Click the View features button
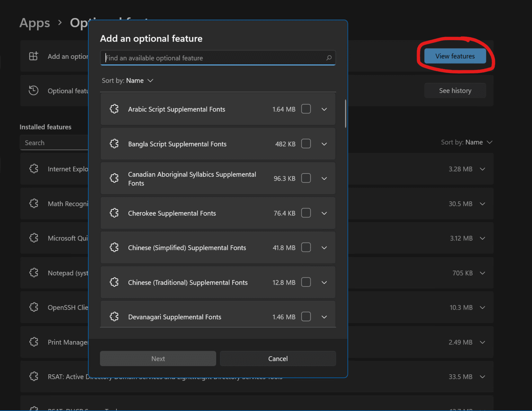Viewport: 532px width, 411px height. tap(455, 56)
